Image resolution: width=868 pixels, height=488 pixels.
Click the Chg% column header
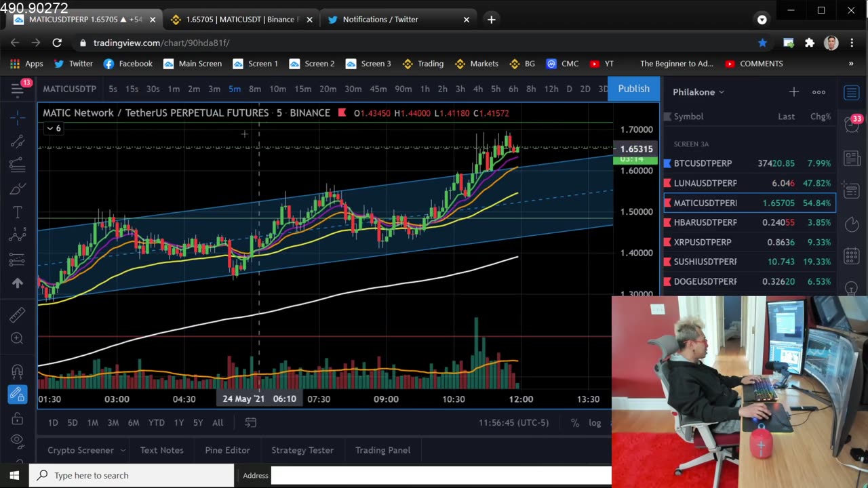pos(821,117)
